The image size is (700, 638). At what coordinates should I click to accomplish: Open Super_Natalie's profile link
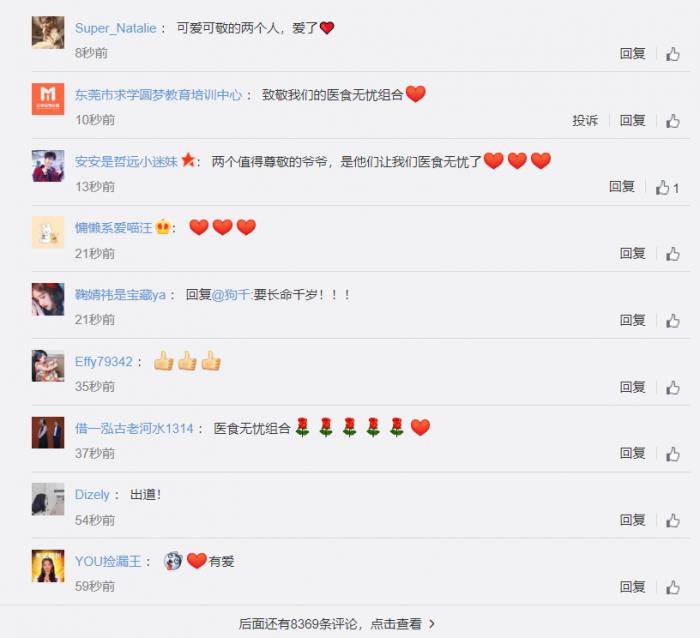[x=116, y=28]
